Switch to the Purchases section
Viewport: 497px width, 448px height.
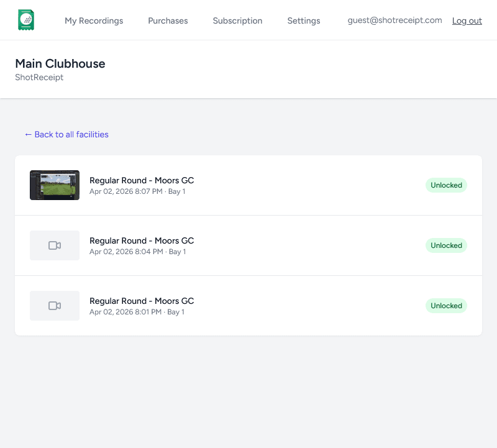tap(168, 21)
